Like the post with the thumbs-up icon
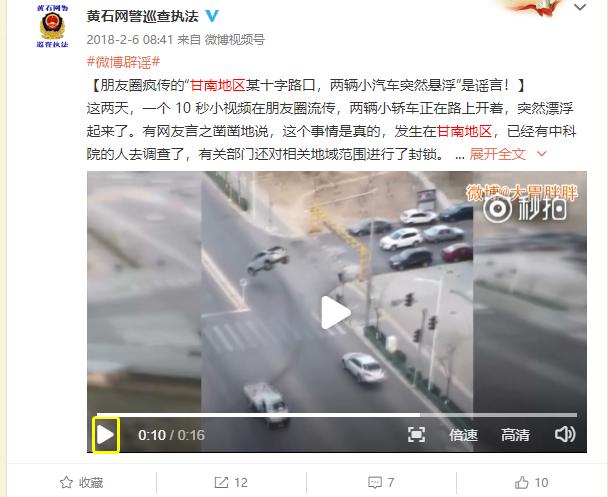The image size is (608, 497). point(522,482)
